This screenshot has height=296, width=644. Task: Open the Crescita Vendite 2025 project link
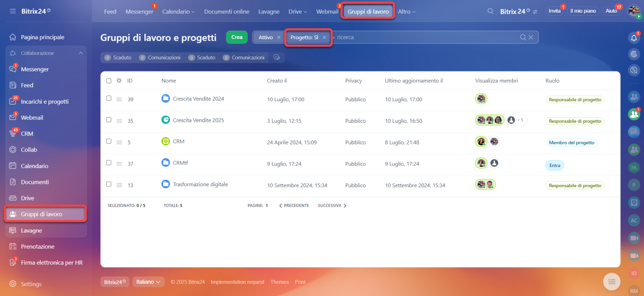(x=198, y=120)
